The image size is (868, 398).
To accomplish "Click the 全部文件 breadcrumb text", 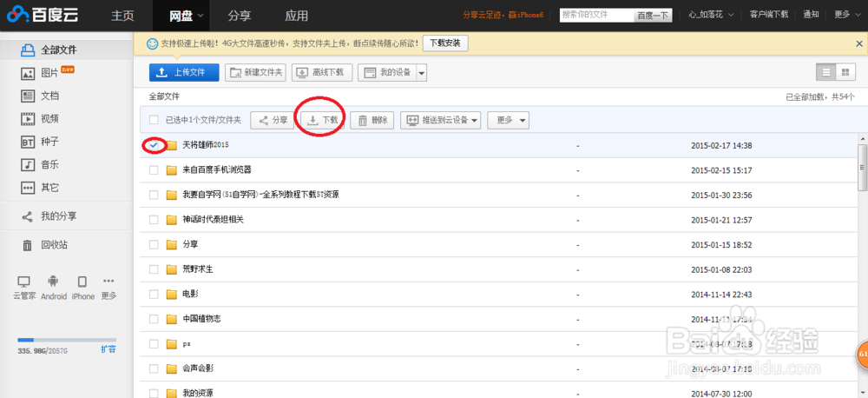I will [x=164, y=96].
